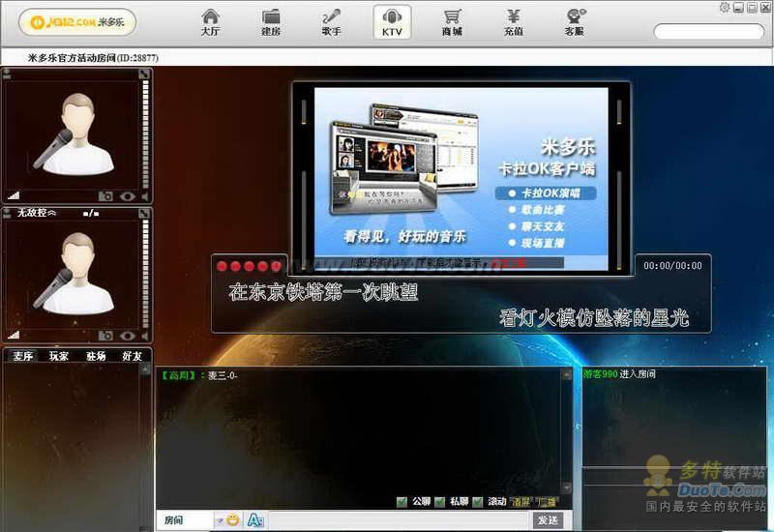Adjust the top video panel volume meter
This screenshot has width=774, height=532.
coord(145,133)
